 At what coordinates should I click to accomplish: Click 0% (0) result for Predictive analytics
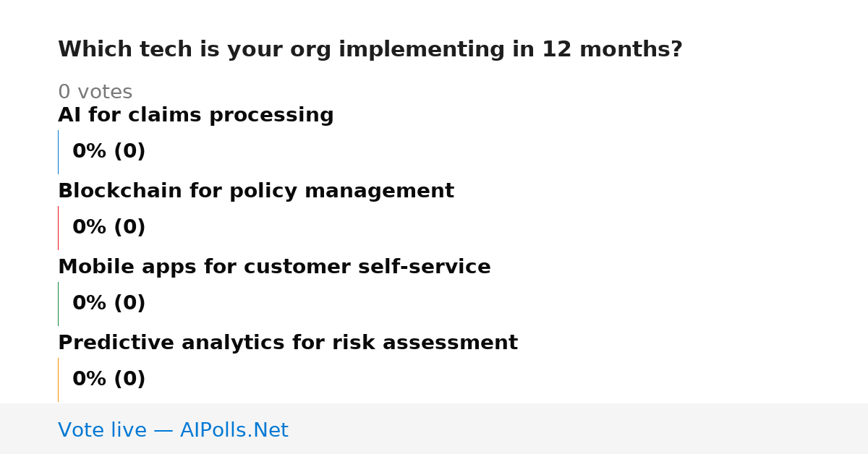coord(109,380)
